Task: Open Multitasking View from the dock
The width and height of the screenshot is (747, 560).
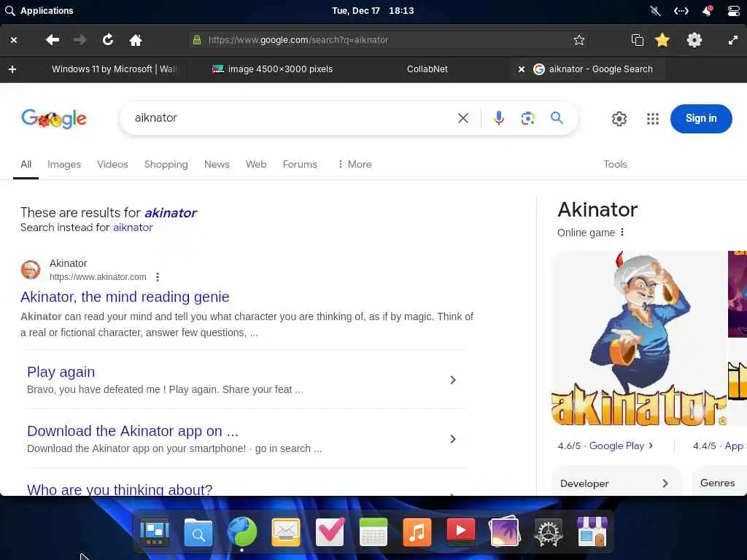Action: tap(155, 532)
